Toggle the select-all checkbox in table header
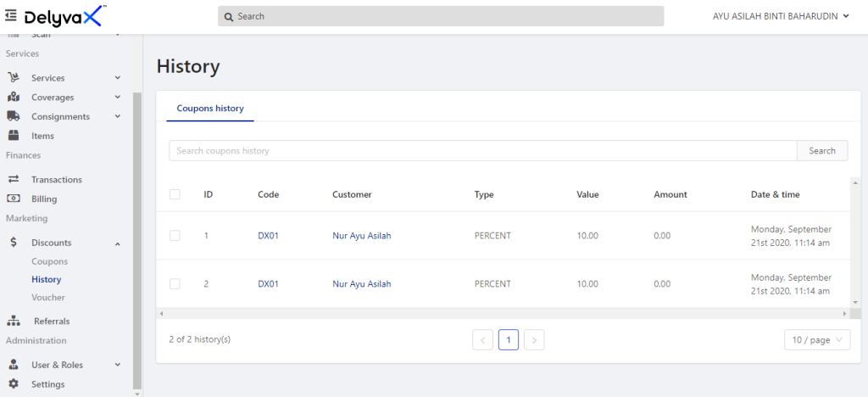The image size is (868, 397). (x=175, y=194)
